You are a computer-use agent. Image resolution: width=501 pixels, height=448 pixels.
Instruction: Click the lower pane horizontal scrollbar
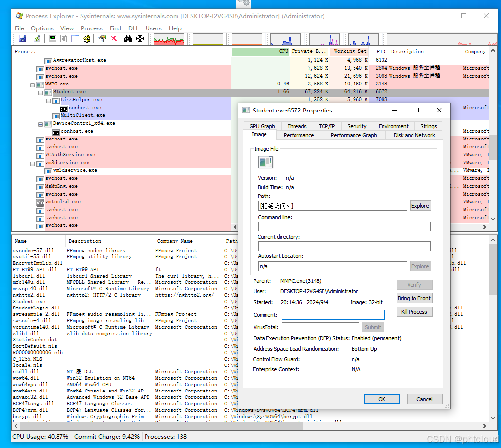161,426
